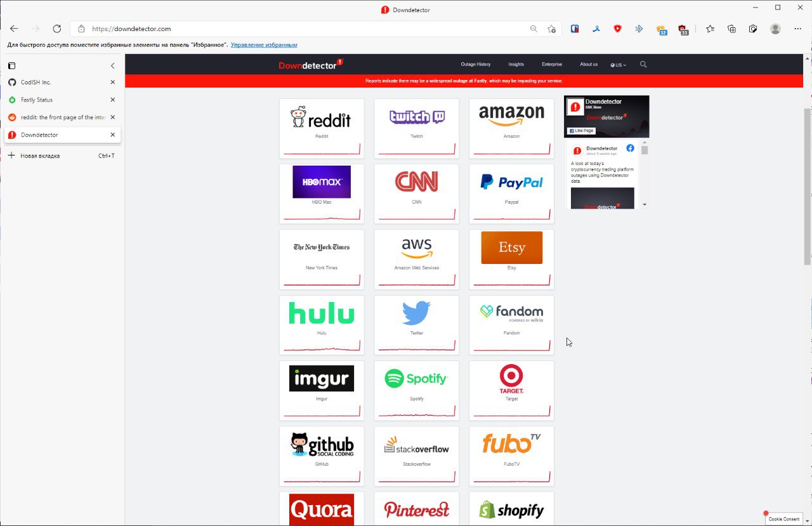Open the Hulu status card
This screenshot has width=812, height=526.
tap(322, 325)
